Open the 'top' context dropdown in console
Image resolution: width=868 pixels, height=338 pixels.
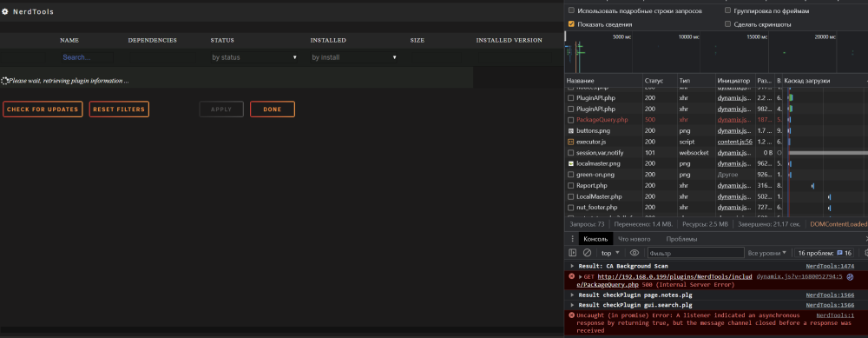click(610, 253)
